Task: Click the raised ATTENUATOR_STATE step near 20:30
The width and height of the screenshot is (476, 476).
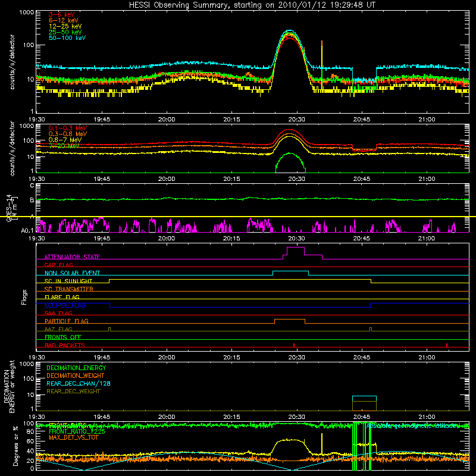Action: click(295, 251)
